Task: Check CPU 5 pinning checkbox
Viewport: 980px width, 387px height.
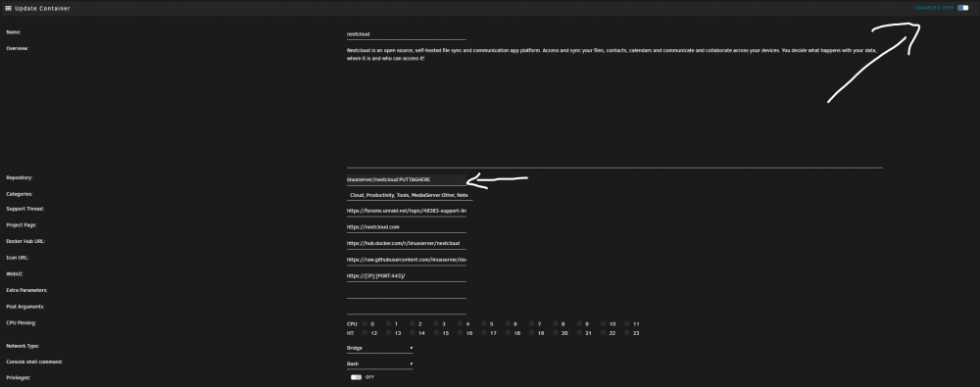Action: click(x=484, y=324)
